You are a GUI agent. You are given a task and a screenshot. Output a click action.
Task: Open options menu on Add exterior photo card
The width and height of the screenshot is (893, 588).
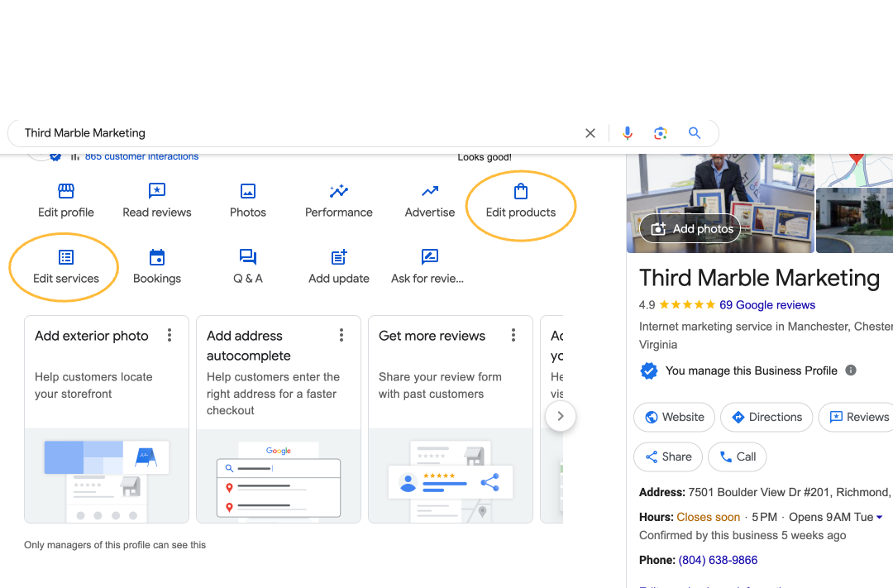click(170, 335)
